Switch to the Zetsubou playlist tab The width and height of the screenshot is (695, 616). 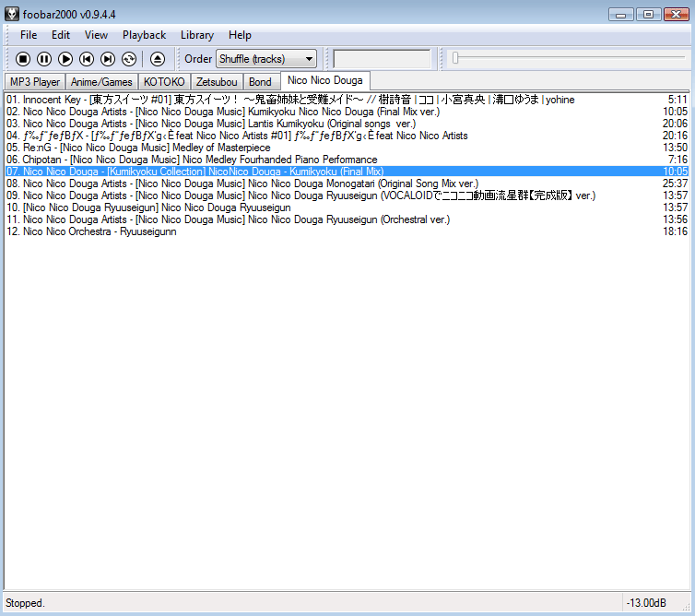pos(217,82)
